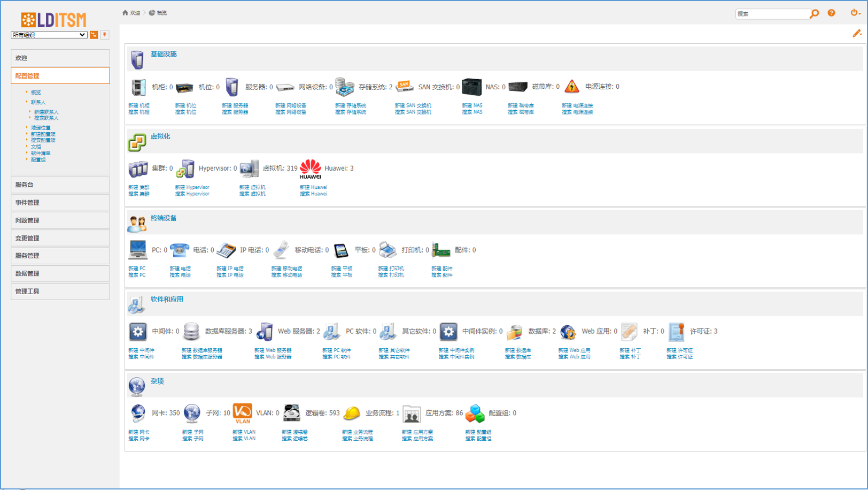Select 搜索联系人 in the sidebar tree

coord(46,118)
